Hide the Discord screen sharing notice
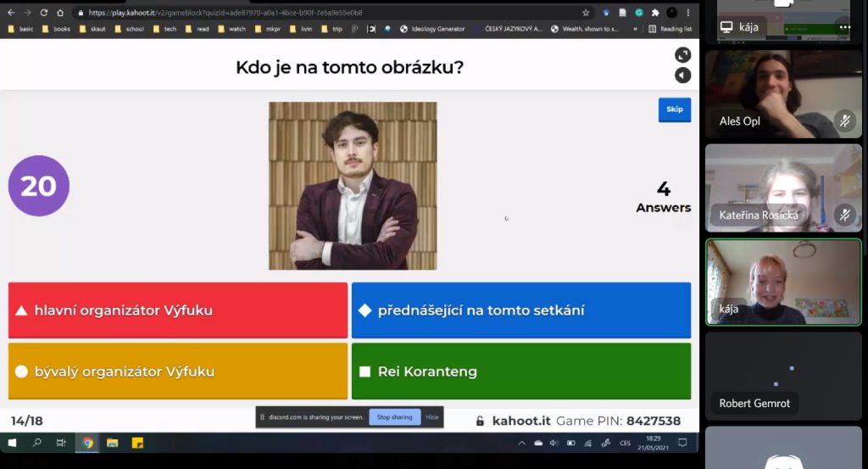 click(432, 417)
